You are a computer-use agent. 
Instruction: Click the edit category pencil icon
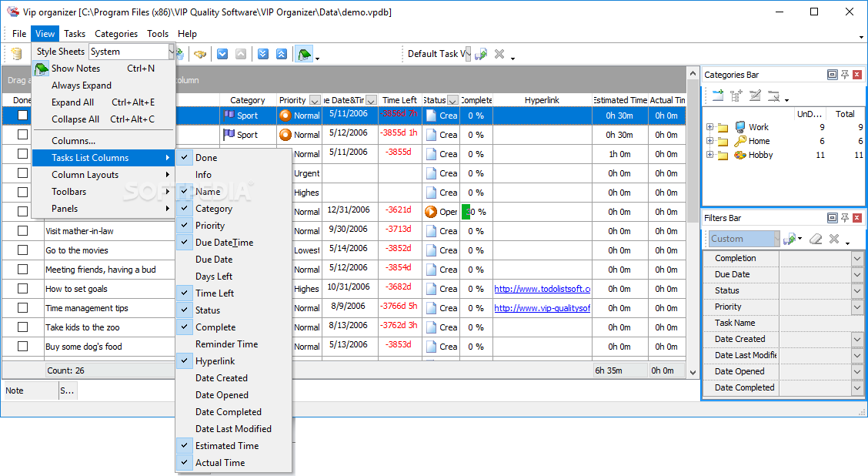point(755,96)
